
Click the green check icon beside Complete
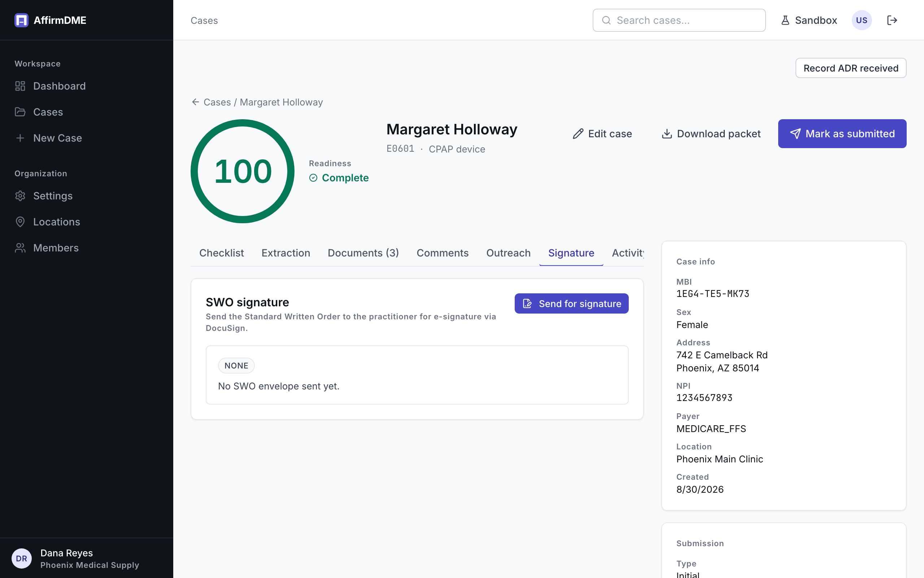[x=313, y=178]
